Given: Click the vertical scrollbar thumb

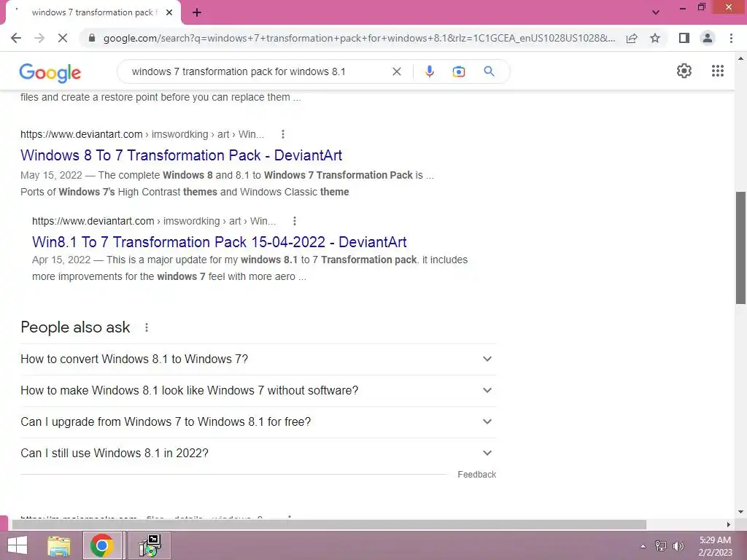Looking at the screenshot, I should 740,248.
